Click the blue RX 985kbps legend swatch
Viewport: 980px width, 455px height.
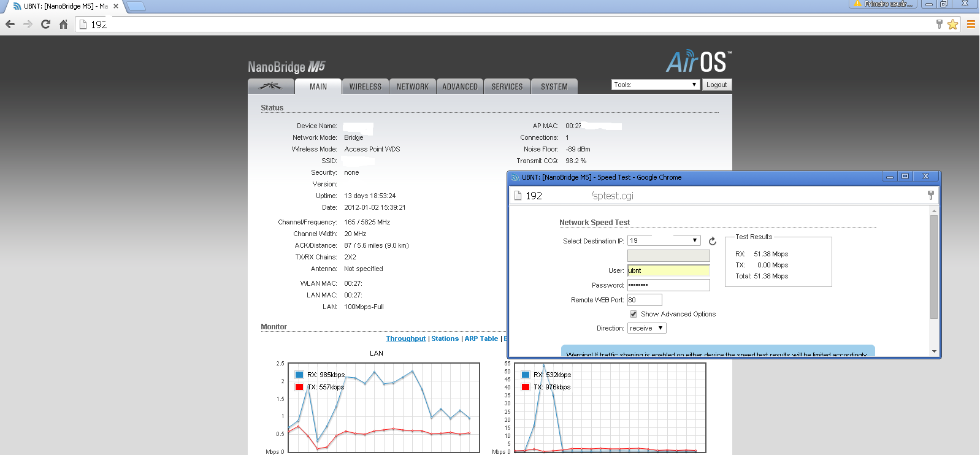[299, 375]
